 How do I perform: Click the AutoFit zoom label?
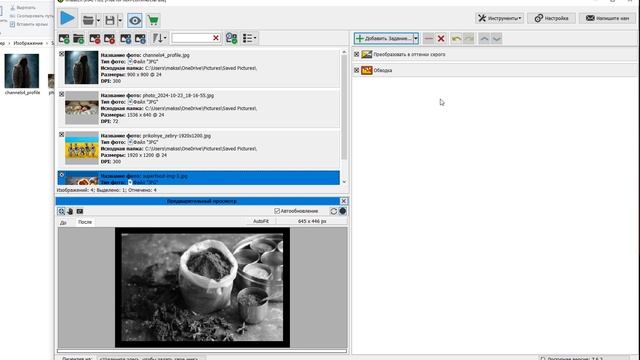point(261,221)
